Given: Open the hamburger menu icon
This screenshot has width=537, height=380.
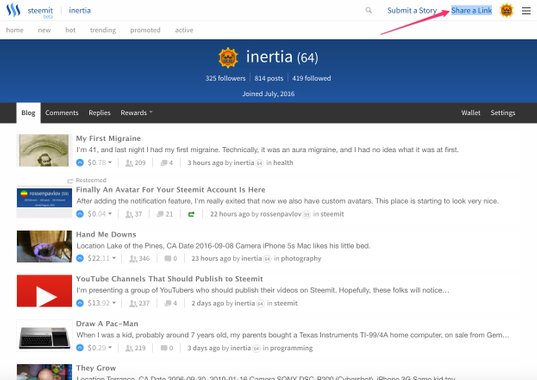Looking at the screenshot, I should click(x=526, y=11).
